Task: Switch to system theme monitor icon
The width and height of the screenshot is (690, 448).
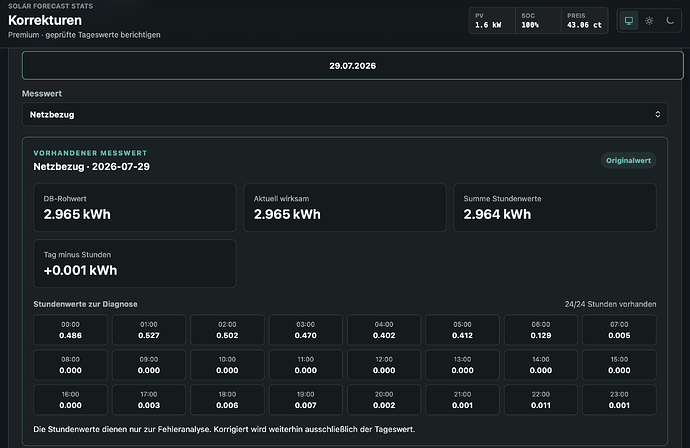Action: [629, 21]
